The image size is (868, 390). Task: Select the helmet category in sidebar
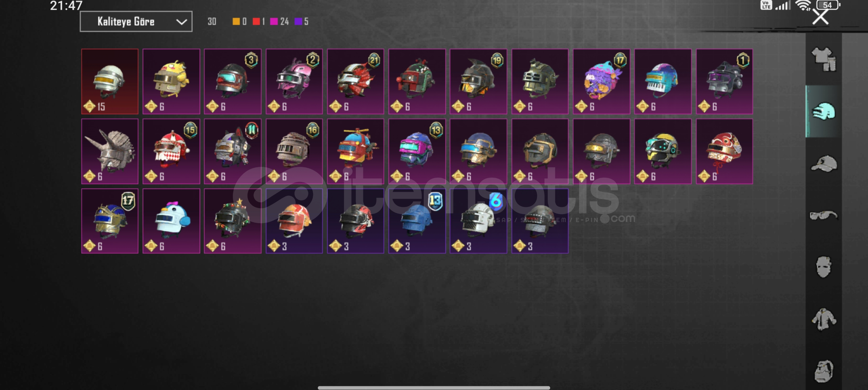point(824,112)
